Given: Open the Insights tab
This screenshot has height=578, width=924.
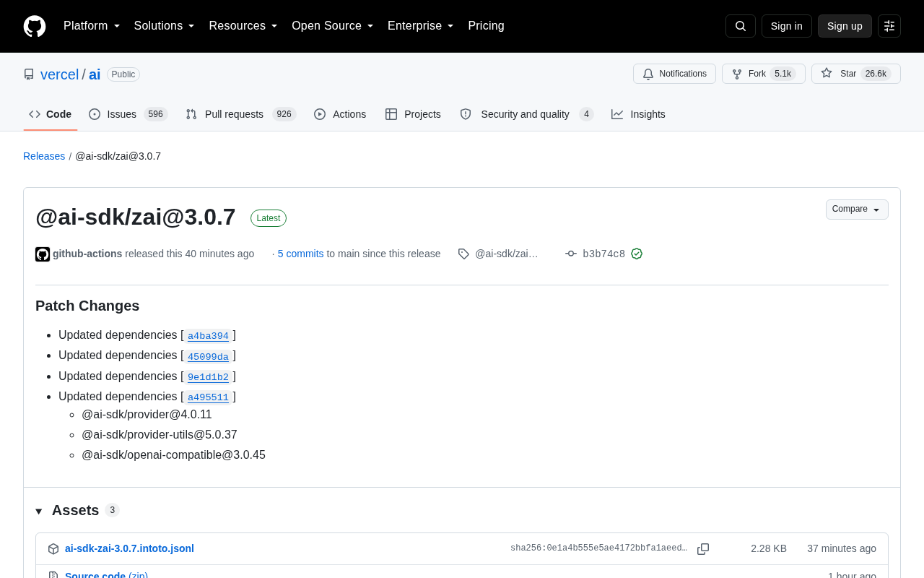Looking at the screenshot, I should pyautogui.click(x=638, y=114).
